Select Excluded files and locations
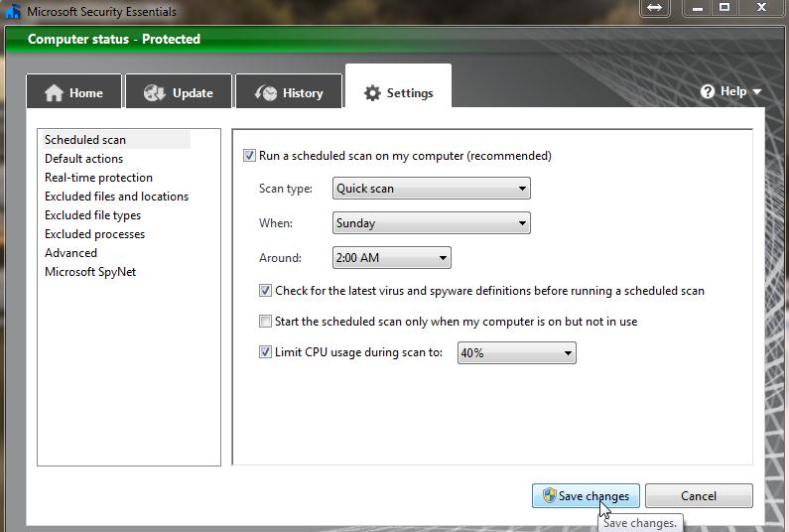 [x=117, y=197]
